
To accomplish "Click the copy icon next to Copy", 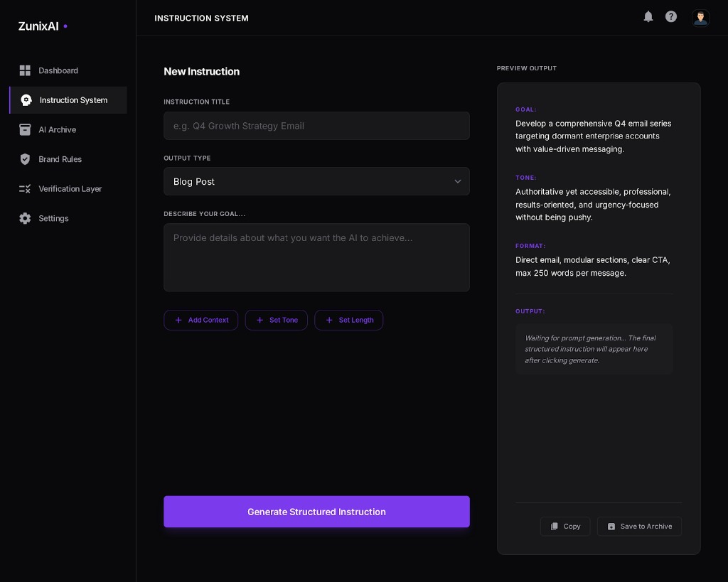I will 555,527.
